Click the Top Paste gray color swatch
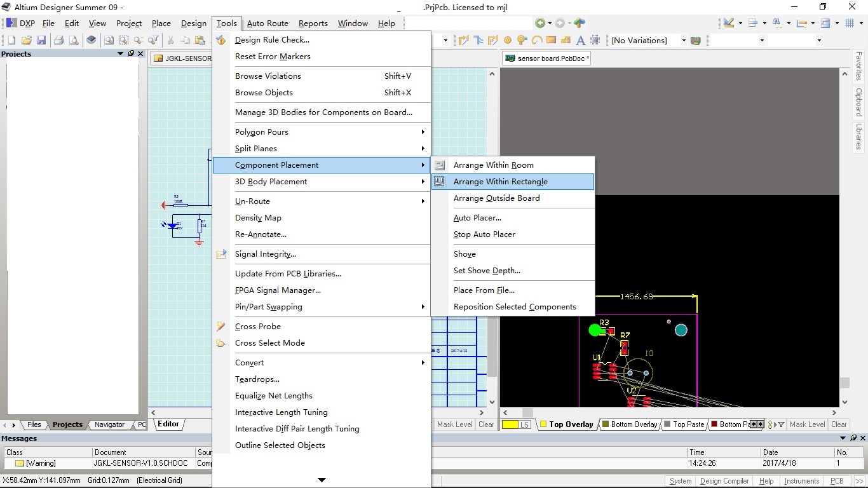This screenshot has height=488, width=868. click(x=667, y=424)
